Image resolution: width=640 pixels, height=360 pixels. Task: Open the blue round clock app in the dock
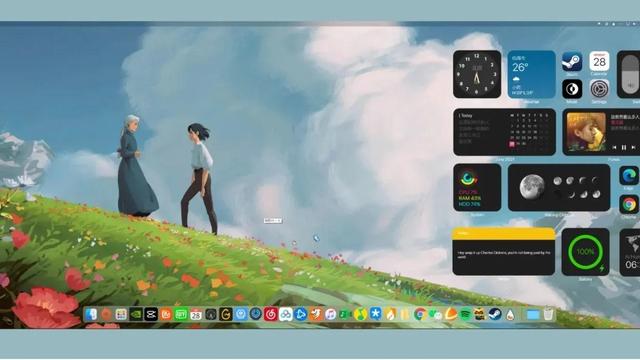(x=256, y=314)
